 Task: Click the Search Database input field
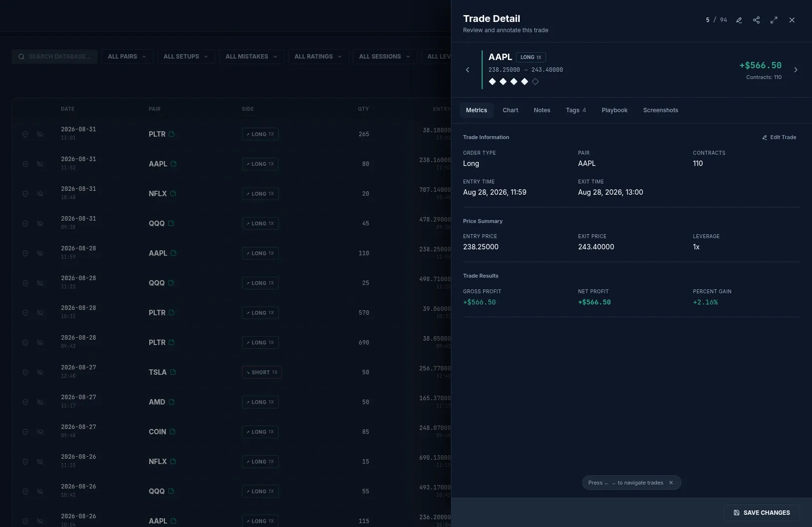click(x=55, y=57)
